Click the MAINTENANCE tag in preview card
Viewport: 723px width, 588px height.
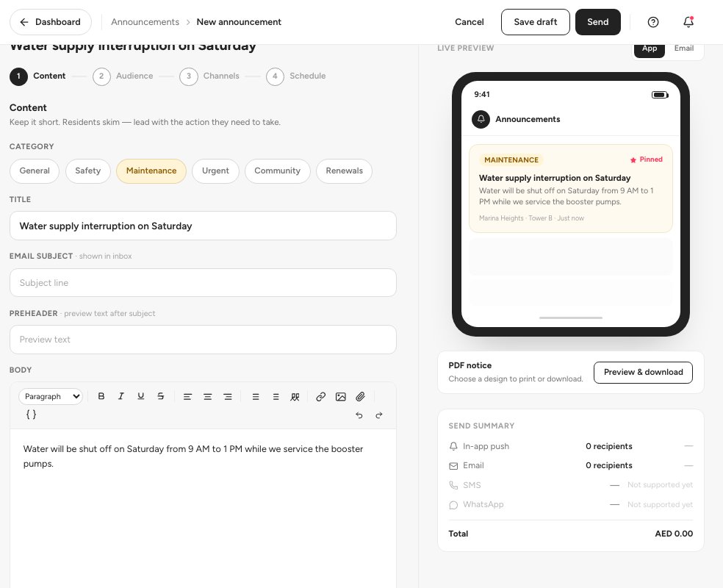(511, 159)
